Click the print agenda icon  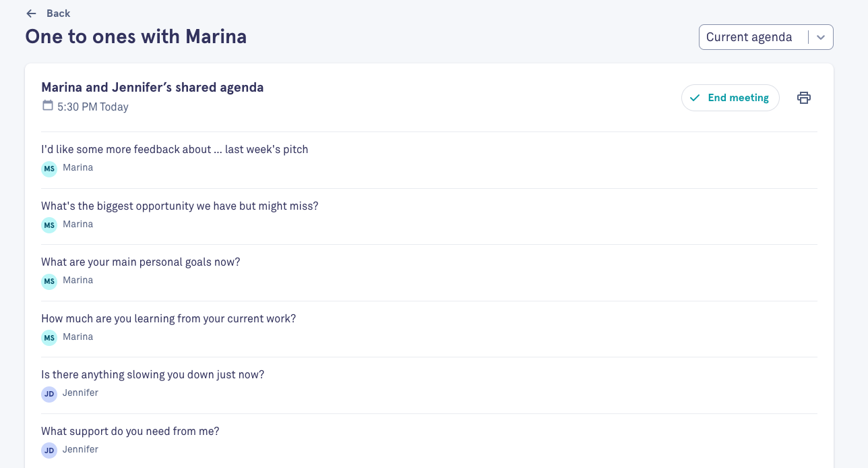coord(803,98)
